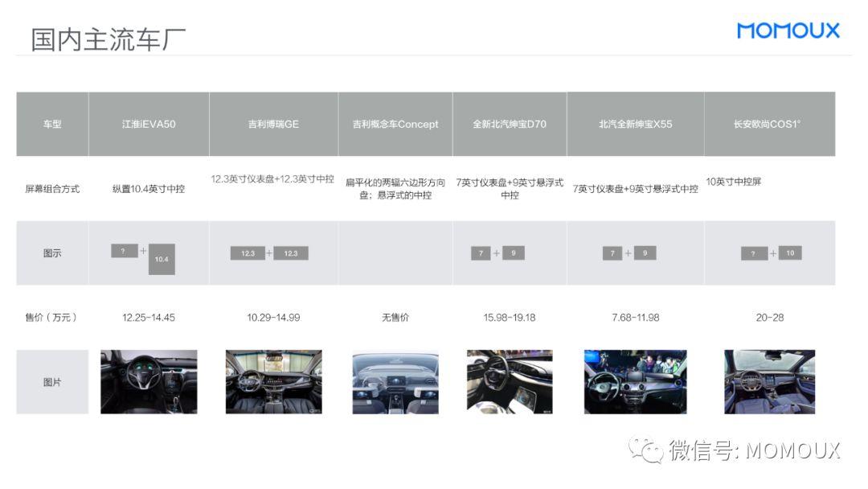Select the 吉利概念车Concept column header
This screenshot has width=868, height=489.
pyautogui.click(x=395, y=124)
